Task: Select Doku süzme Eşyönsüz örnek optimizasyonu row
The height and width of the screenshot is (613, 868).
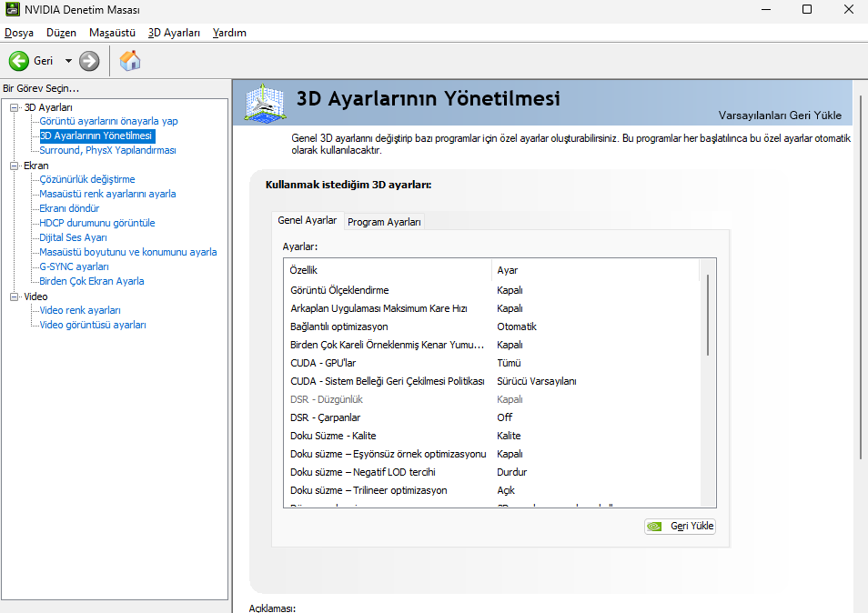Action: [x=491, y=454]
